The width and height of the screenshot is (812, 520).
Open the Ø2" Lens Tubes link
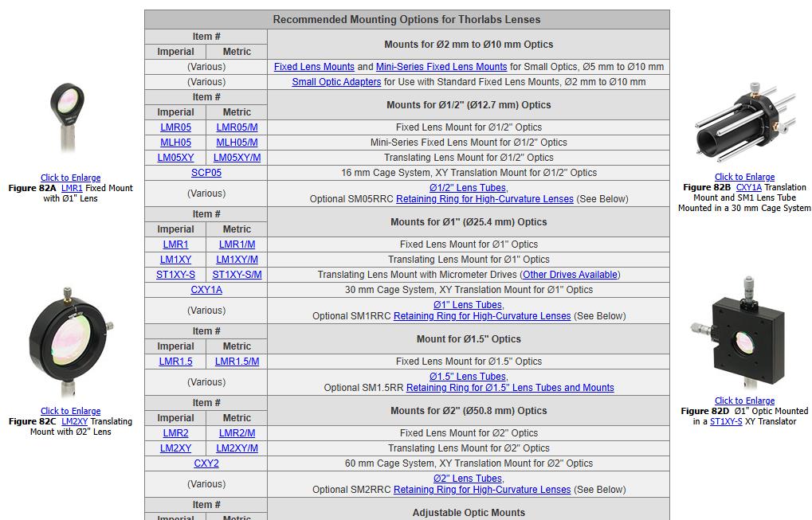tap(469, 478)
